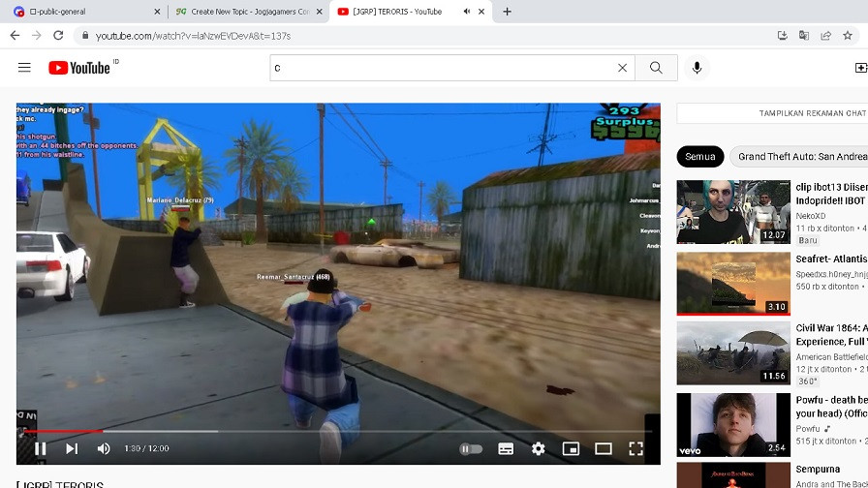Enable theater mode view
The height and width of the screenshot is (488, 868).
click(604, 448)
